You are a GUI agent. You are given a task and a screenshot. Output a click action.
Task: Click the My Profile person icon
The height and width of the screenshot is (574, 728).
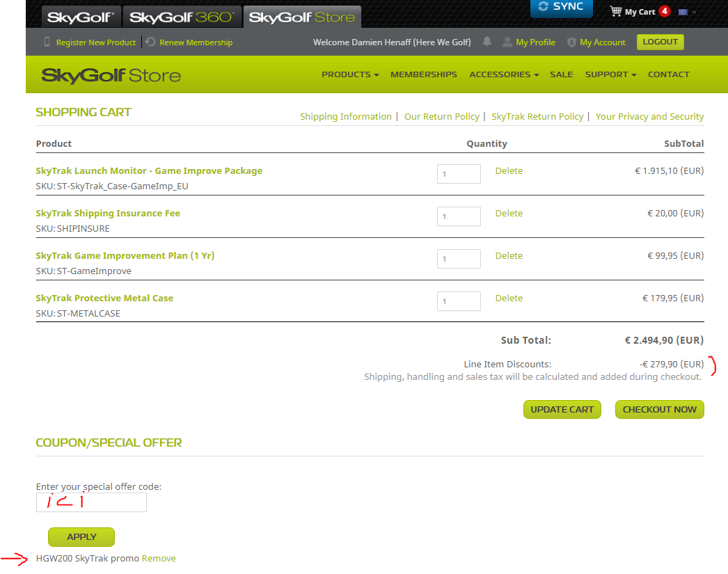[x=507, y=42]
